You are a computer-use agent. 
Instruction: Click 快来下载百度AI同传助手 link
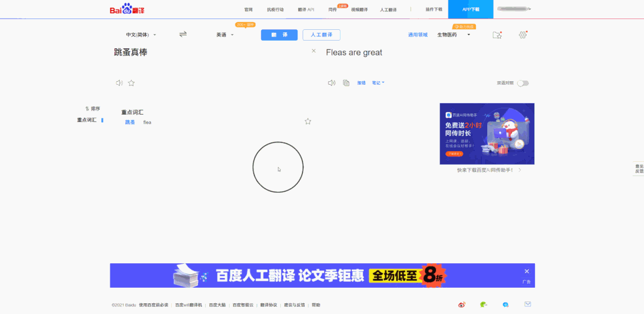(x=489, y=170)
